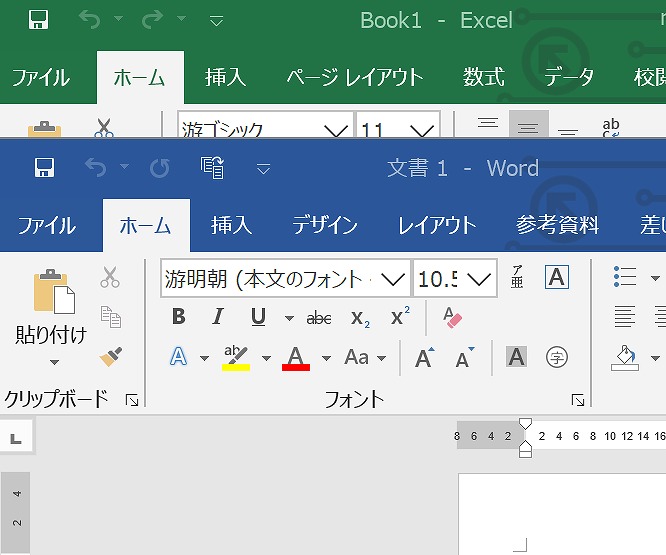Expand font size 10.5 dropdown

[479, 279]
